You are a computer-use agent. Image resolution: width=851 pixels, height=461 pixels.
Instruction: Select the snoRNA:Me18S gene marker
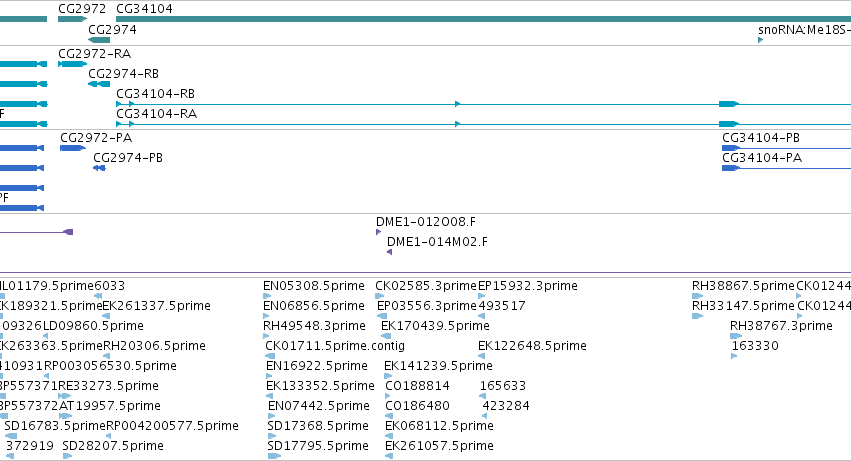760,40
